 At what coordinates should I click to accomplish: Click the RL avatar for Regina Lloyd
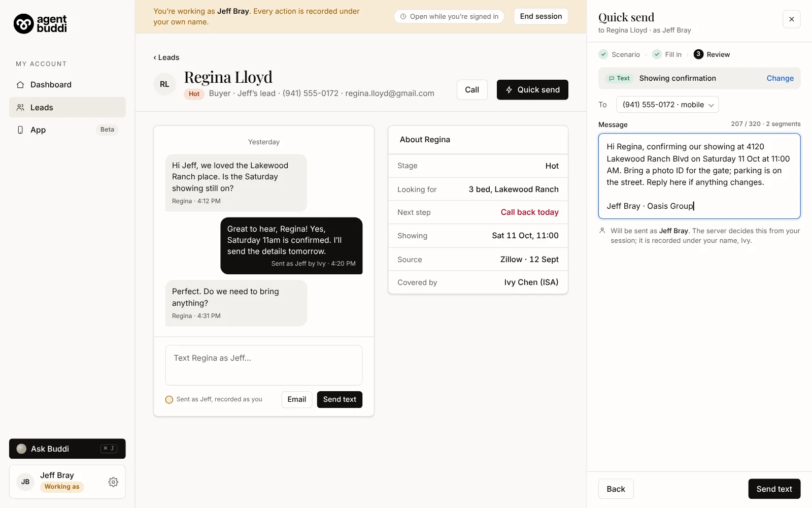[x=164, y=84]
